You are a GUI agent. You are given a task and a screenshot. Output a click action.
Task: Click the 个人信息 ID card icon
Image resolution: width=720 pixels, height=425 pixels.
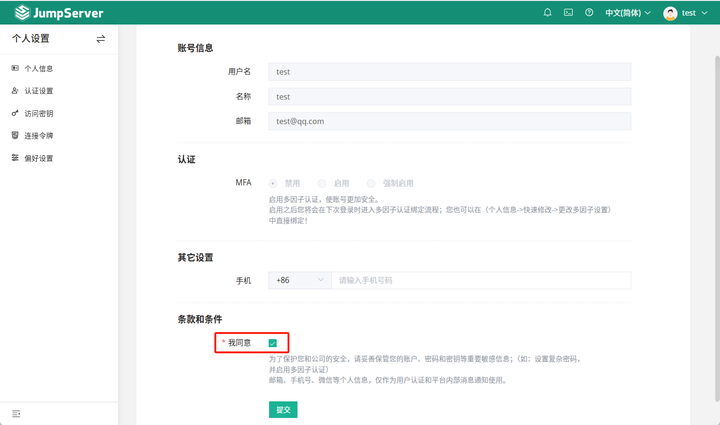(15, 68)
